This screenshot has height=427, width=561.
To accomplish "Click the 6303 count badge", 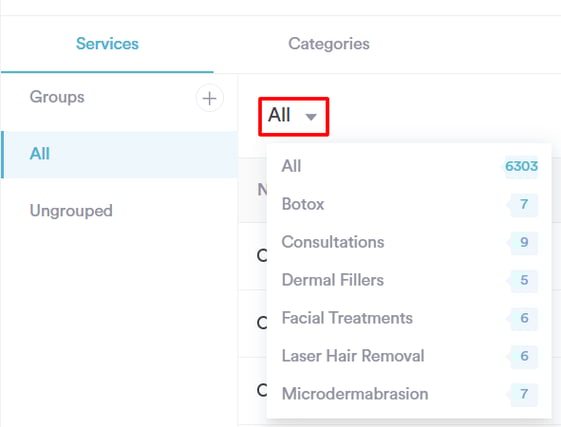I will tap(521, 166).
